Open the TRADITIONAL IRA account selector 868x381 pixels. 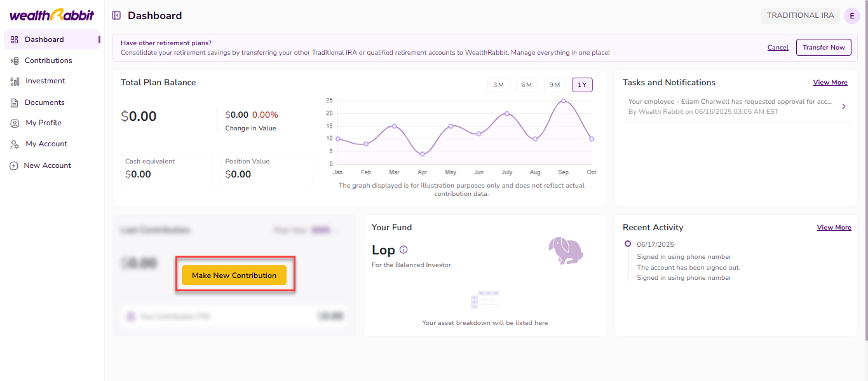[800, 16]
